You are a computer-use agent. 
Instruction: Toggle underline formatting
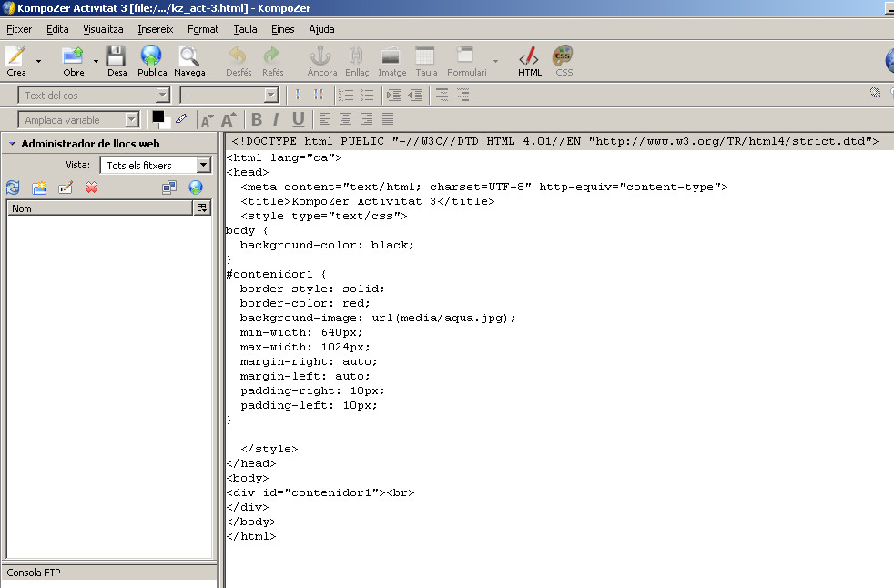tap(298, 119)
